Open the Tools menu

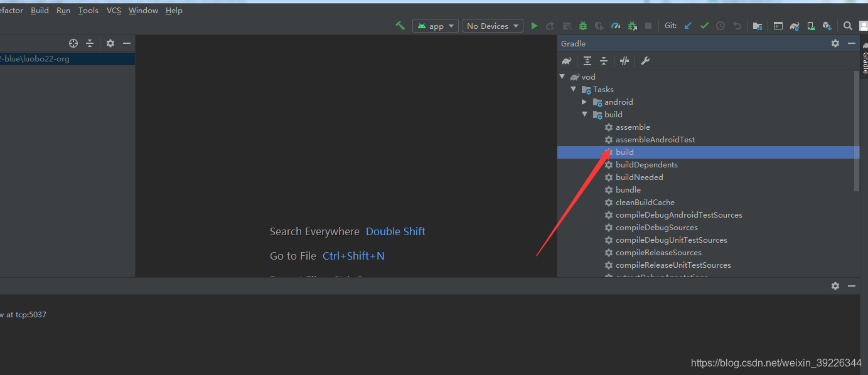(x=88, y=10)
